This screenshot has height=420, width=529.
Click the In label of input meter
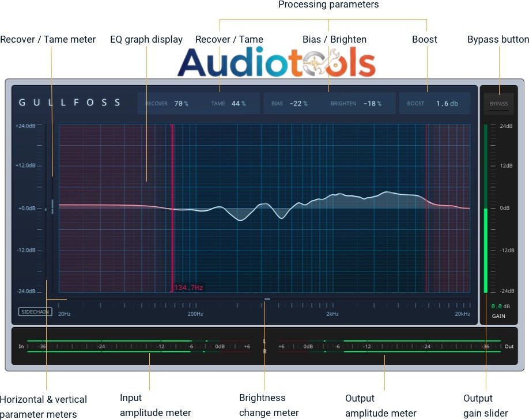(21, 346)
